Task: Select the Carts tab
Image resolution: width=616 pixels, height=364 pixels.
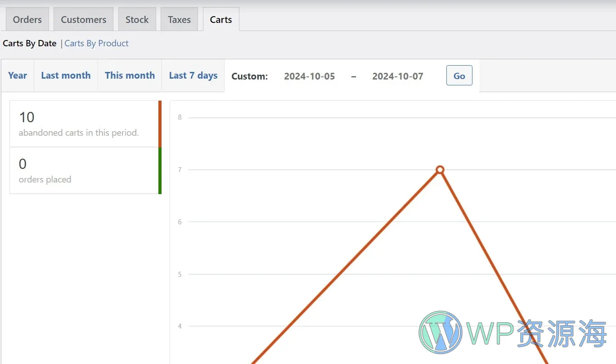Action: 221,19
